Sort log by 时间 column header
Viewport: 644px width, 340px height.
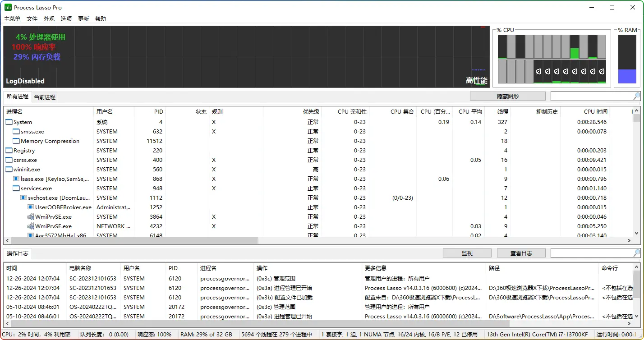[x=35, y=268]
